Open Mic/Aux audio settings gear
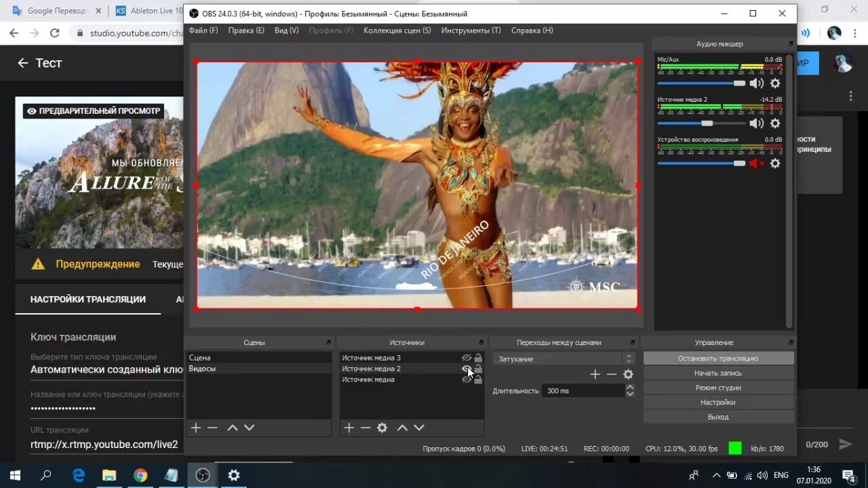Image resolution: width=868 pixels, height=488 pixels. tap(775, 83)
